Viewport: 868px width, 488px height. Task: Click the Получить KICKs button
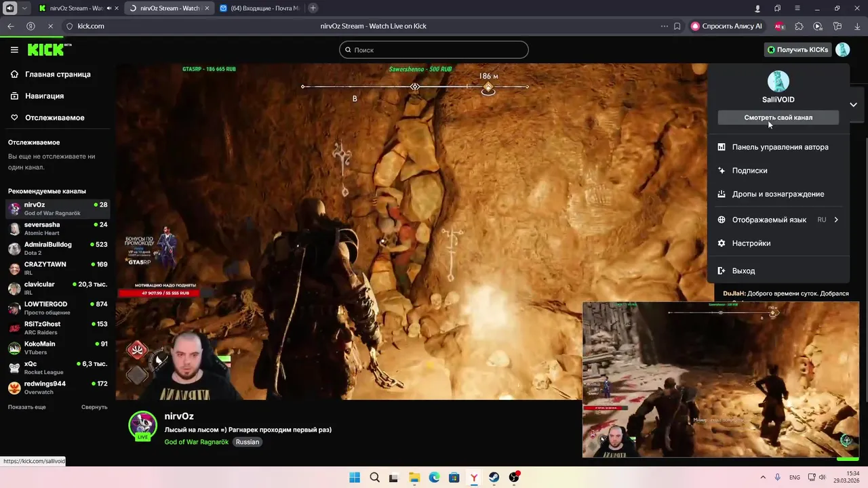tap(797, 49)
